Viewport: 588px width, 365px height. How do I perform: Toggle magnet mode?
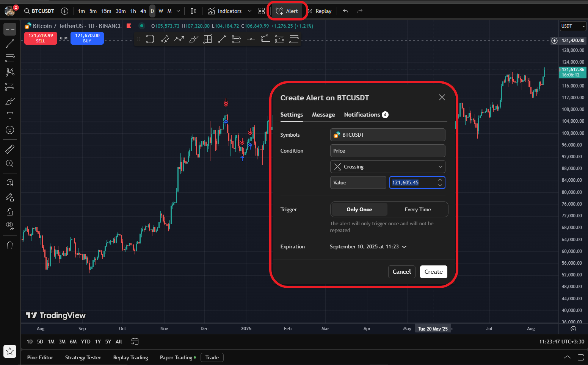10,183
